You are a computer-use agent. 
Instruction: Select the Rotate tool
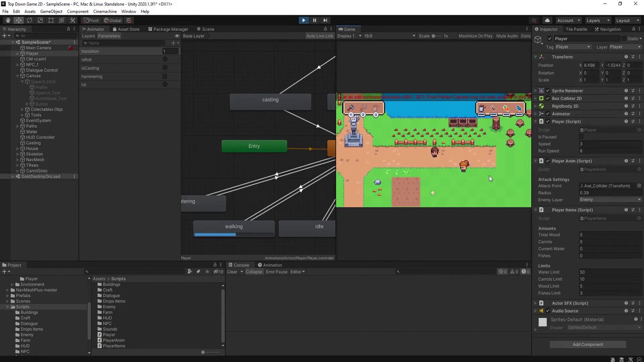(30, 20)
